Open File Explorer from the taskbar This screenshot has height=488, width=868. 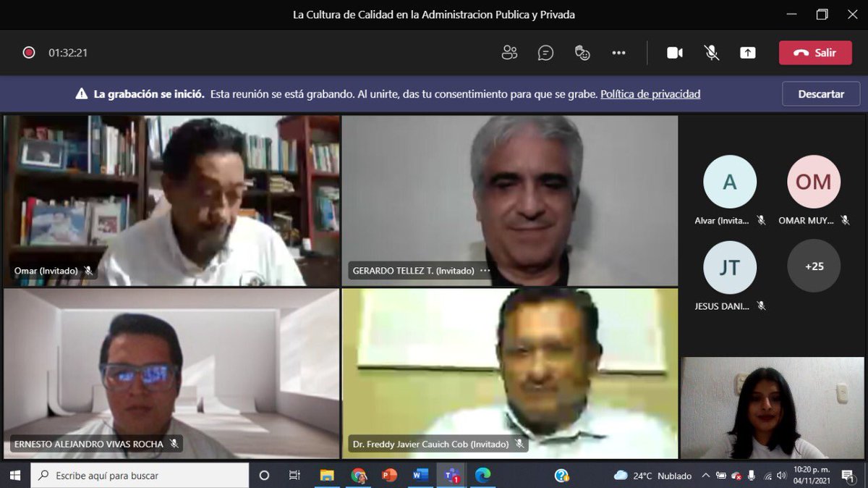coord(327,475)
